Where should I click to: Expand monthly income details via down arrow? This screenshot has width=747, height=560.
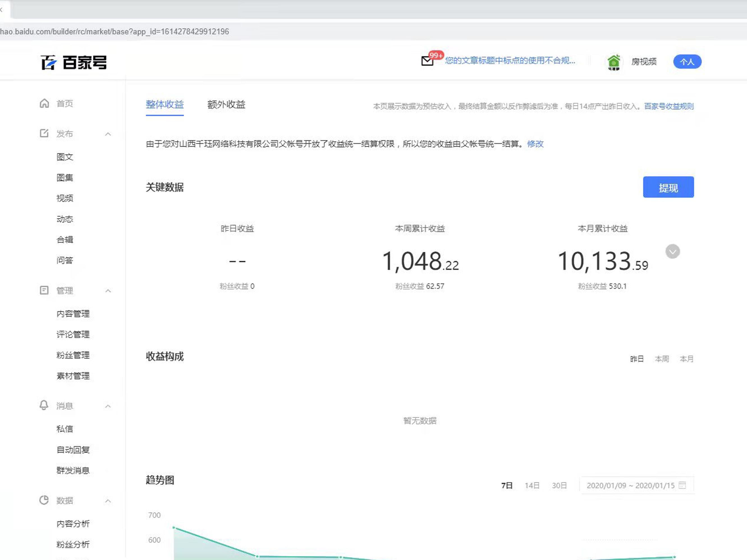click(x=672, y=251)
